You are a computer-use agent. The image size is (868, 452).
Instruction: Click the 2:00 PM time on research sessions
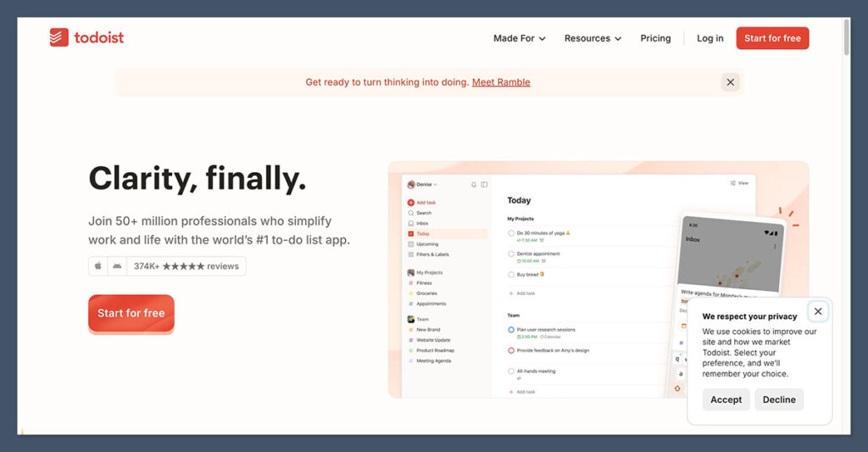[527, 337]
